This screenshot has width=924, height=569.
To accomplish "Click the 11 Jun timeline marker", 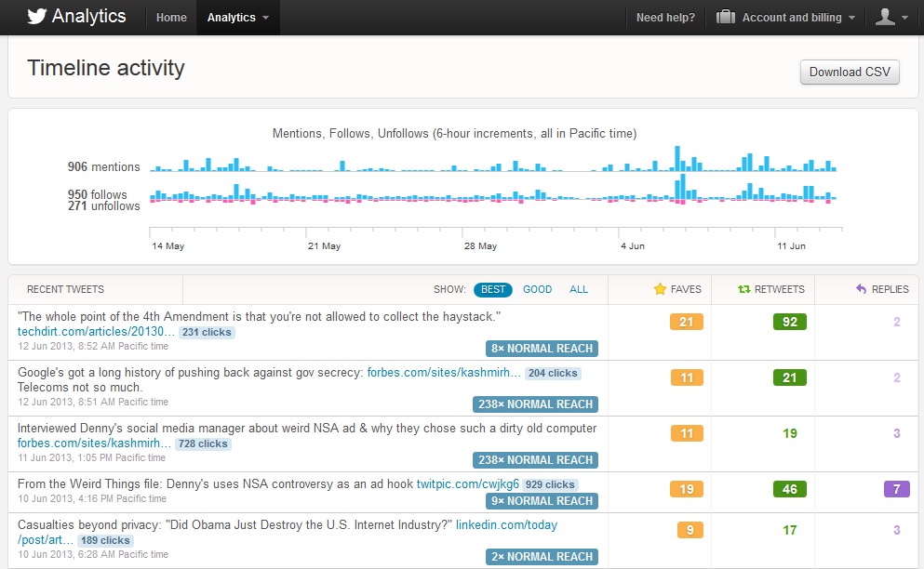I will [x=791, y=245].
